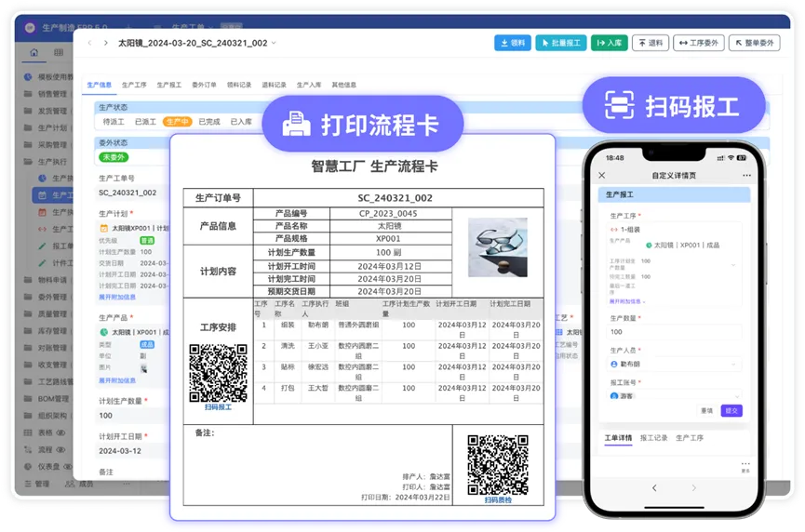The height and width of the screenshot is (532, 805).
Task: Open the 质量管理 folder in sidebar
Action: pyautogui.click(x=47, y=313)
